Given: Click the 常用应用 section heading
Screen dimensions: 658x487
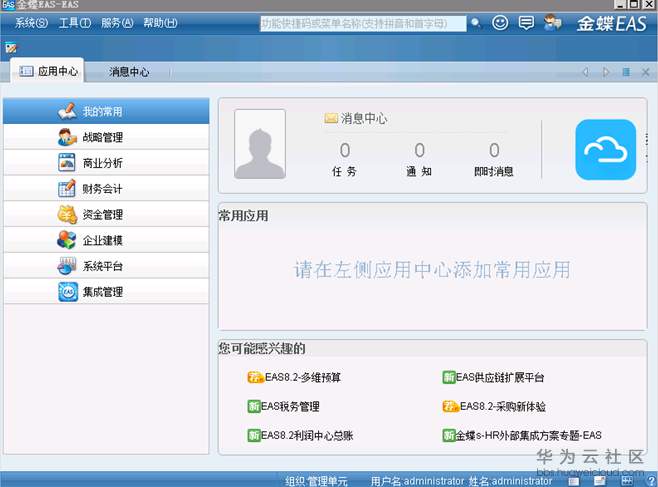Looking at the screenshot, I should click(x=243, y=216).
